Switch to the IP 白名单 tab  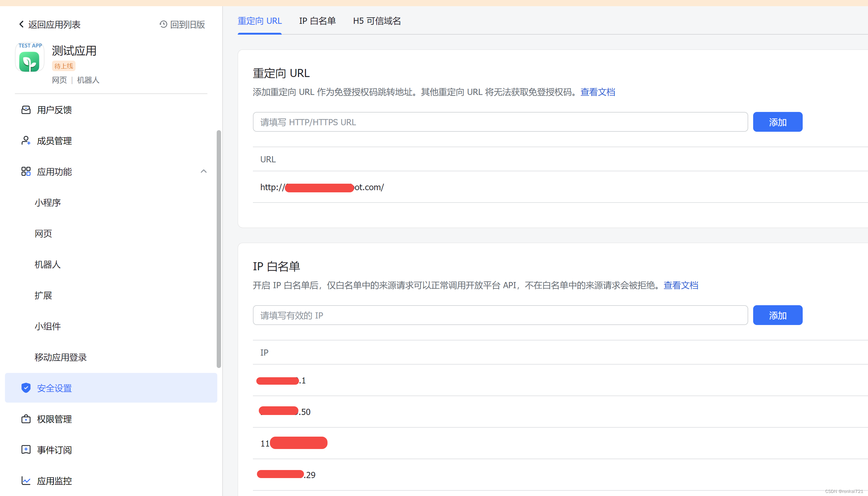(x=317, y=21)
